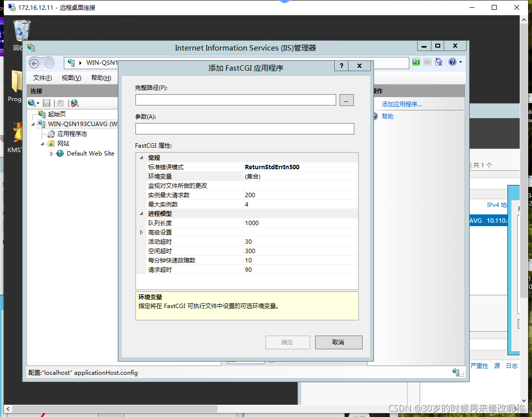The width and height of the screenshot is (532, 417).
Task: Click the 严重性 column header in background window
Action: [479, 366]
